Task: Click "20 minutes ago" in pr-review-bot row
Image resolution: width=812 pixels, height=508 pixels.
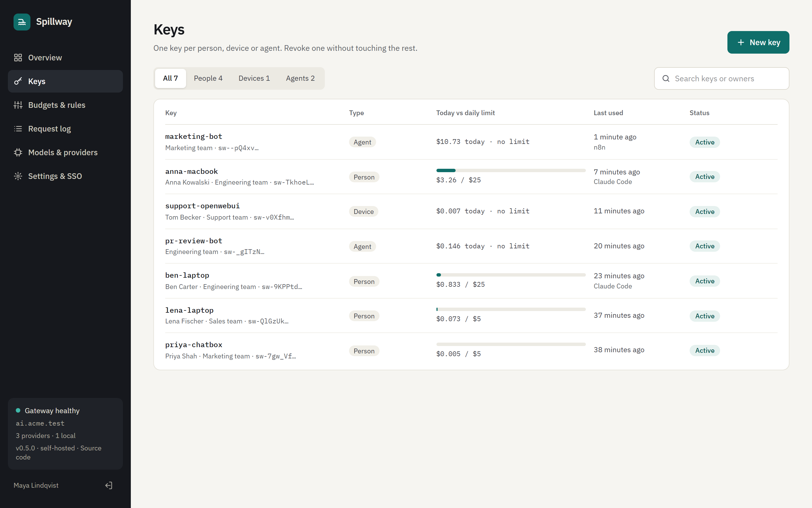Action: pyautogui.click(x=619, y=246)
